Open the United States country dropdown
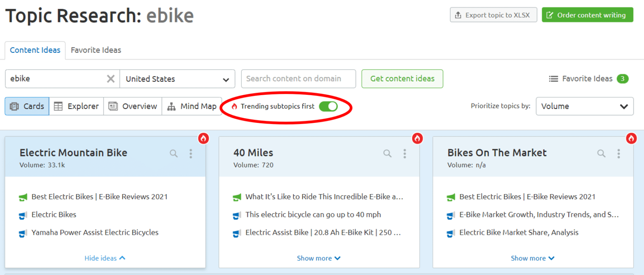Screen dimensions: 644x275 177,79
